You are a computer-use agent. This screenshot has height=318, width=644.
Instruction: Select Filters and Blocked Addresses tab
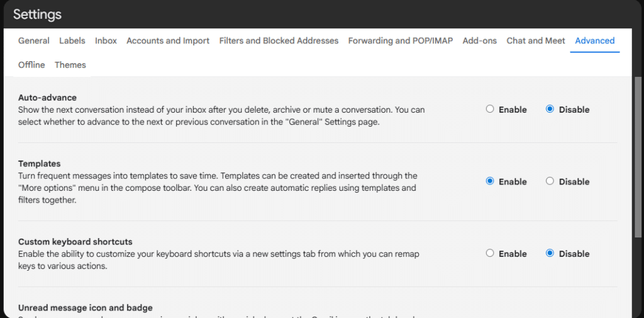279,41
